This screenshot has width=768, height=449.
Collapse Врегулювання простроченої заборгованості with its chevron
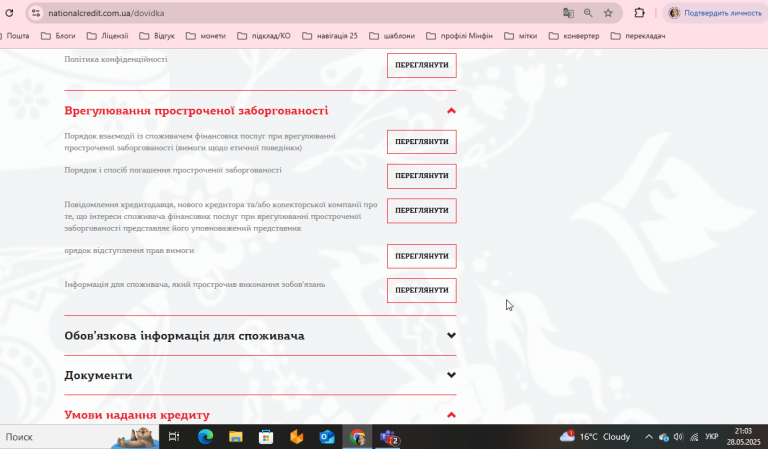451,111
